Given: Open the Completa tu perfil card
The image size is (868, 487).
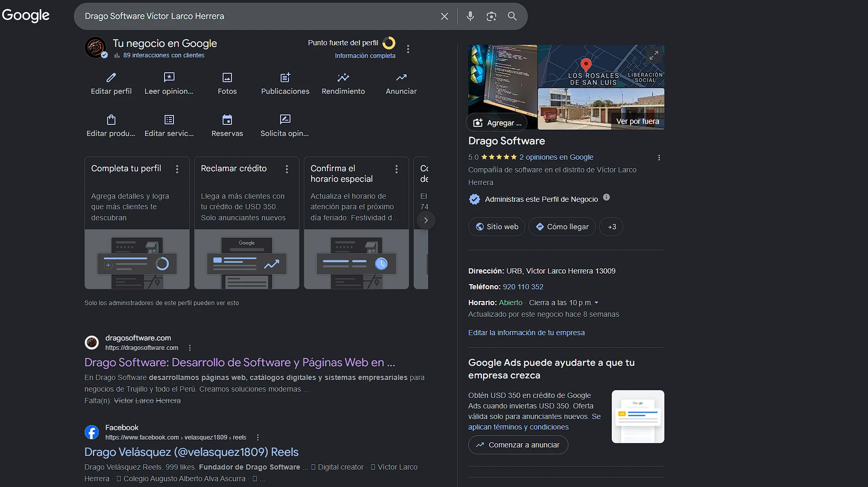Looking at the screenshot, I should point(137,223).
